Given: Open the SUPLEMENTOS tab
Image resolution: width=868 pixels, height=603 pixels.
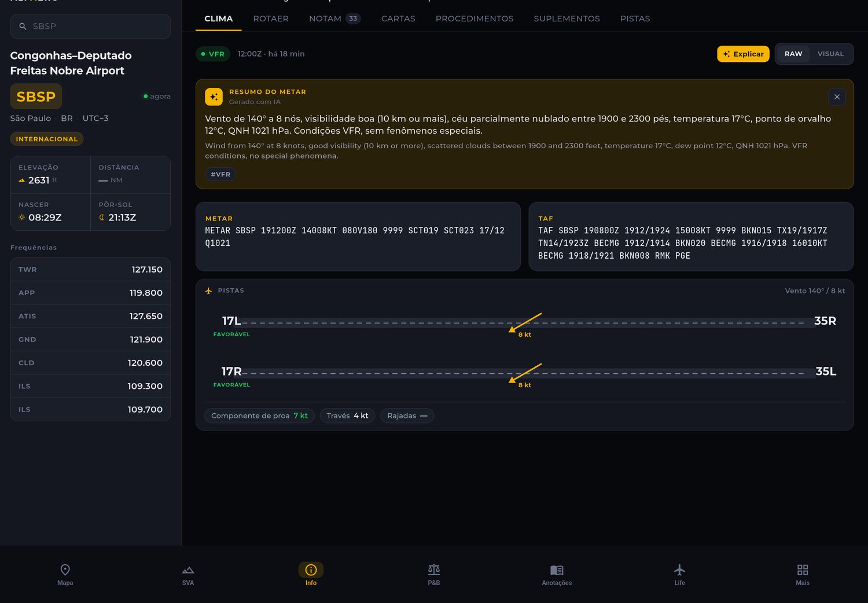Looking at the screenshot, I should 567,19.
